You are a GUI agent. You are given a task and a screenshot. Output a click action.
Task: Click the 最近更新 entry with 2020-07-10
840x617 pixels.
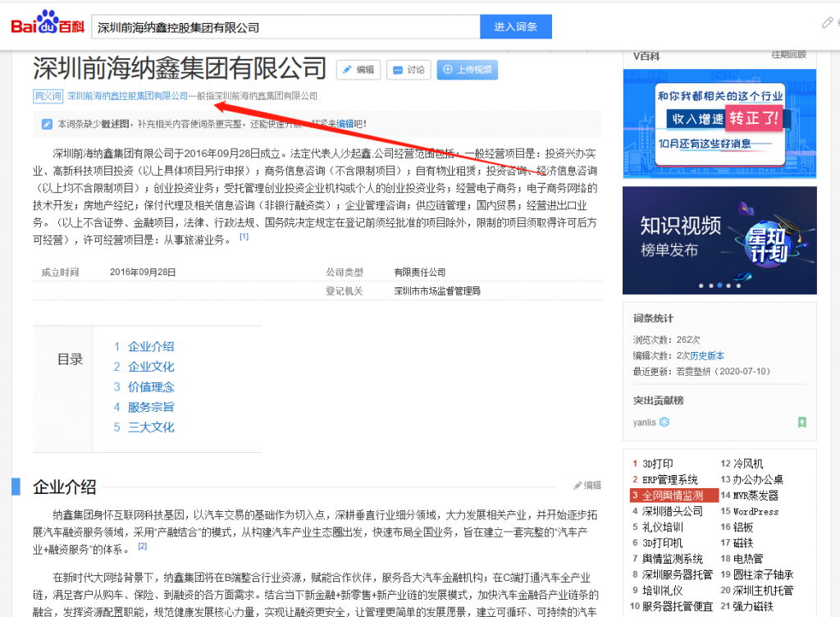coord(702,371)
